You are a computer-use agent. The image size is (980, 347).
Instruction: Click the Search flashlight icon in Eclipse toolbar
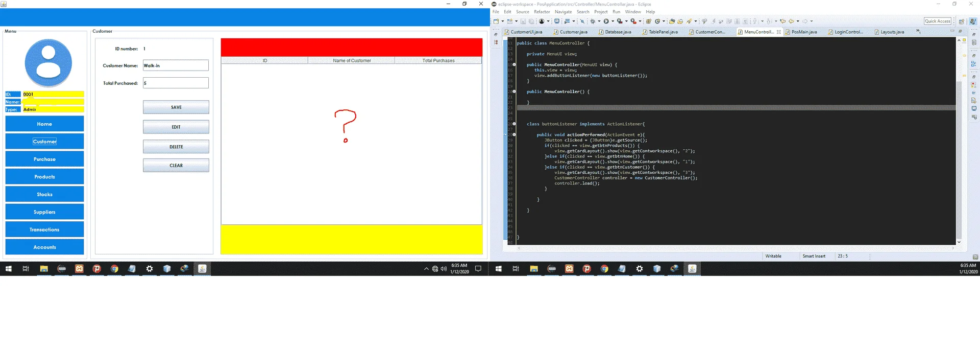point(689,21)
